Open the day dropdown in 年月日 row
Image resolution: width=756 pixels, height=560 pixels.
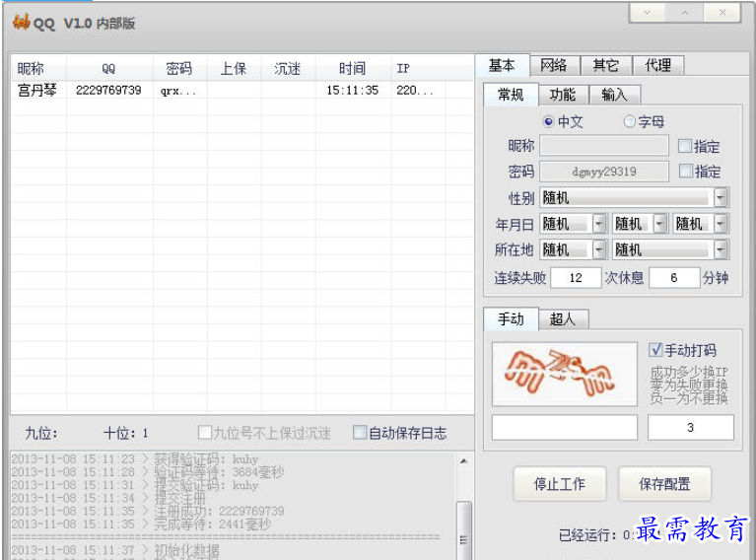tap(701, 224)
